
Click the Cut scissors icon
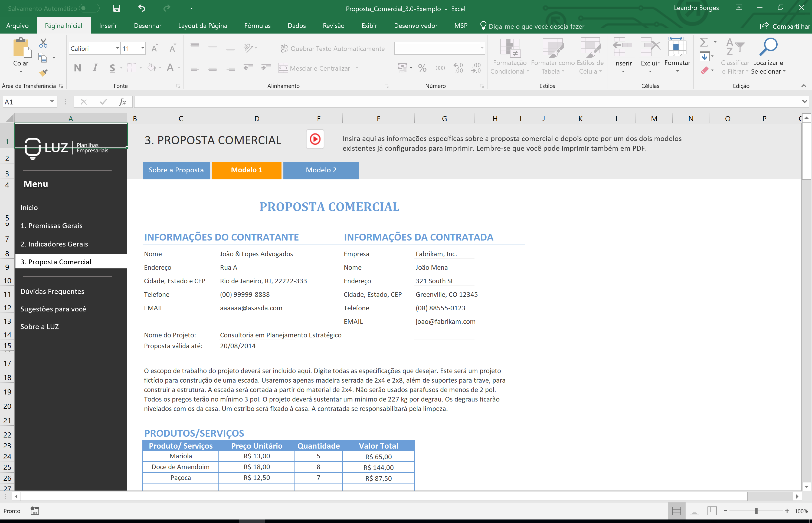tap(43, 43)
